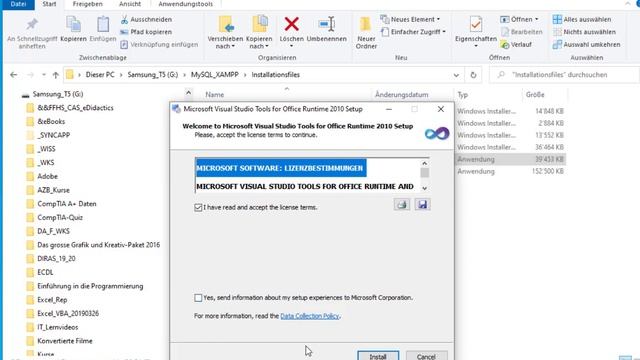Click the license text scrollbar thumb
The image size is (640, 360).
click(424, 173)
